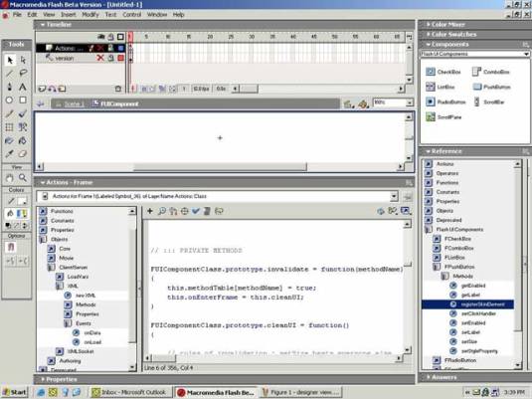532x399 pixels.
Task: Select the Brush tool
Action: [23, 113]
